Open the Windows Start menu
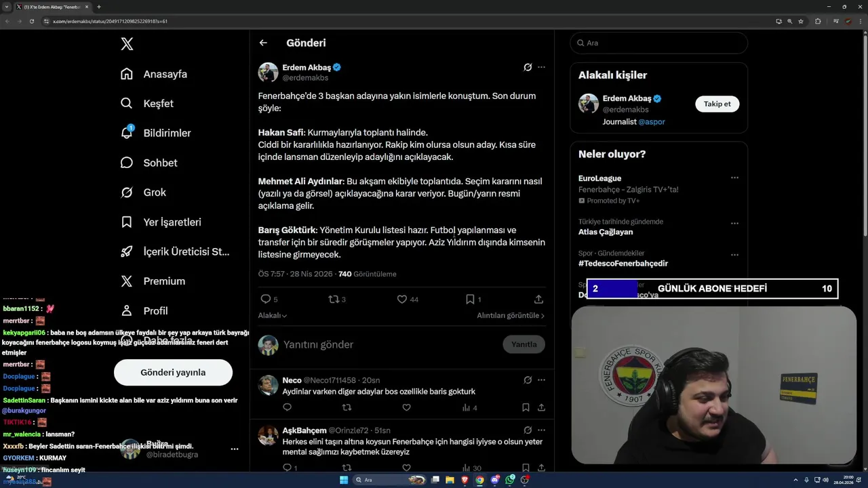 pyautogui.click(x=344, y=480)
